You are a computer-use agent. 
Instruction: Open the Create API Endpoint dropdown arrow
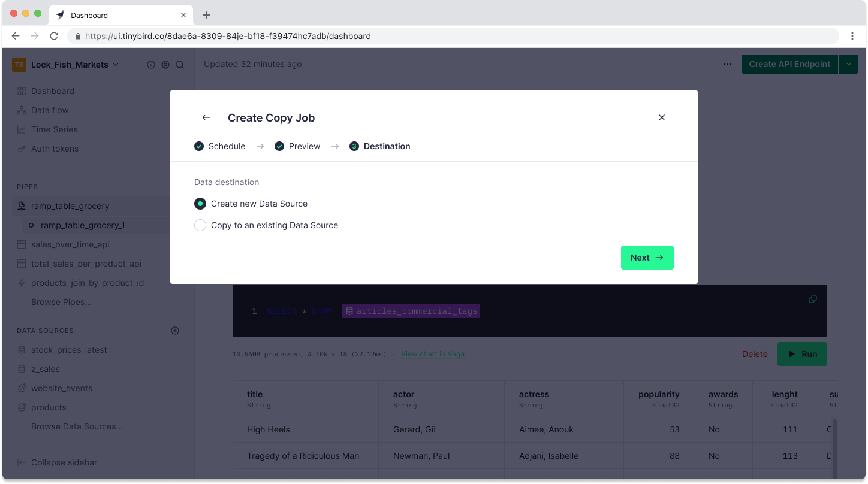848,64
